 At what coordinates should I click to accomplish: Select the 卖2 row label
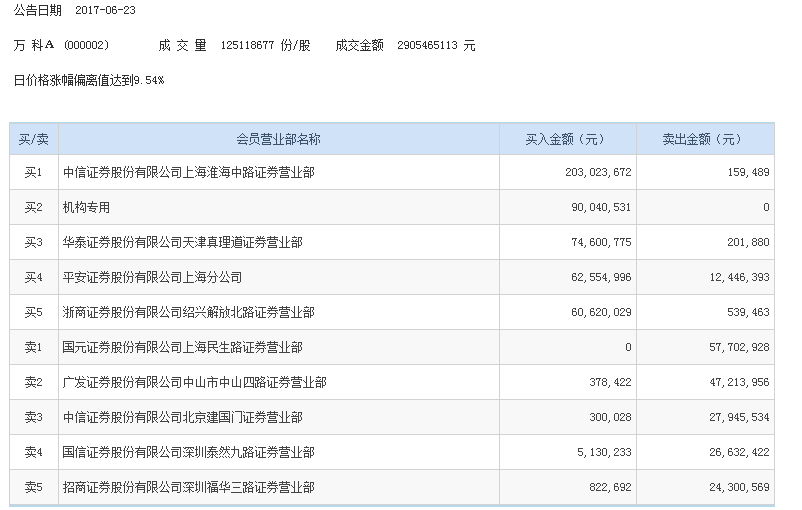(34, 382)
